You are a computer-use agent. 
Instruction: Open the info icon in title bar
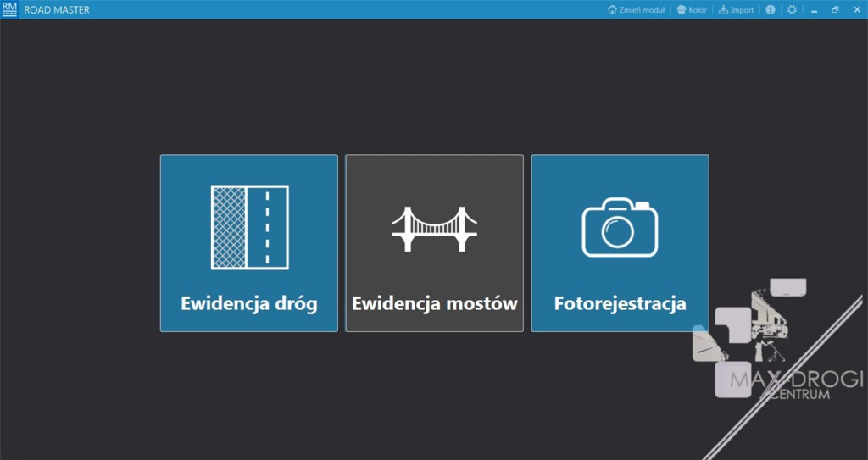coord(770,10)
